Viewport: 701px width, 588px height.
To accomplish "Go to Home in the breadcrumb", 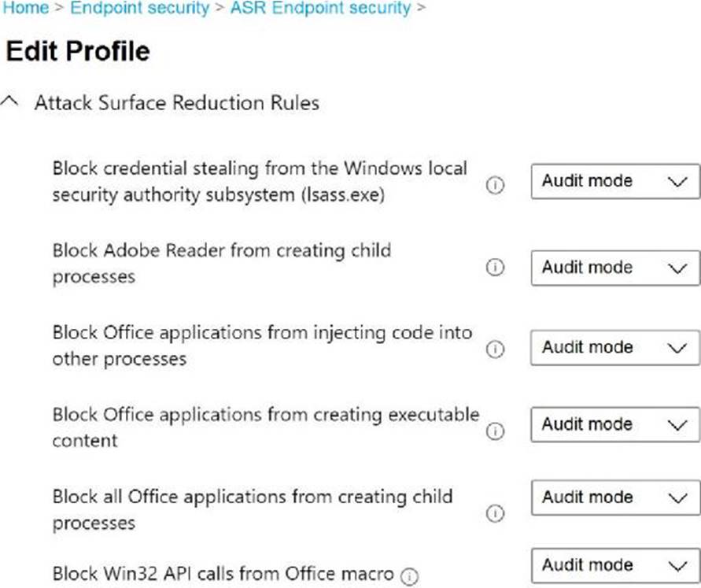I will (25, 9).
